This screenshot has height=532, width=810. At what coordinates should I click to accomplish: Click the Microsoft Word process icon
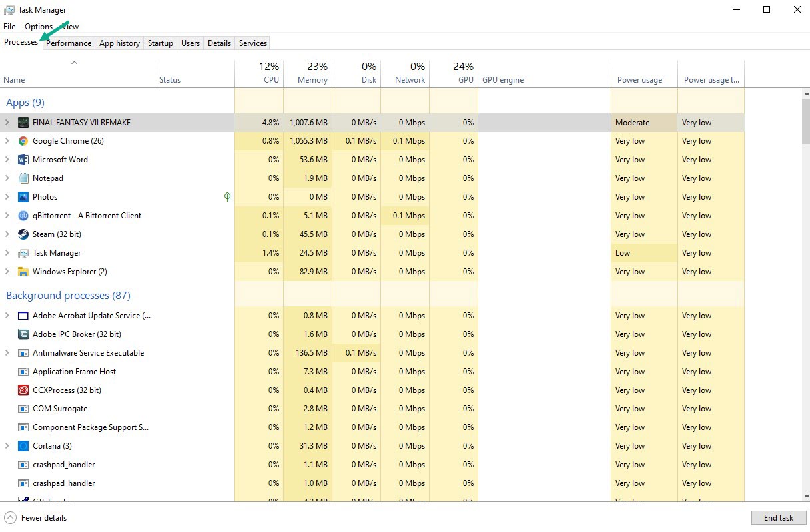[x=23, y=160]
